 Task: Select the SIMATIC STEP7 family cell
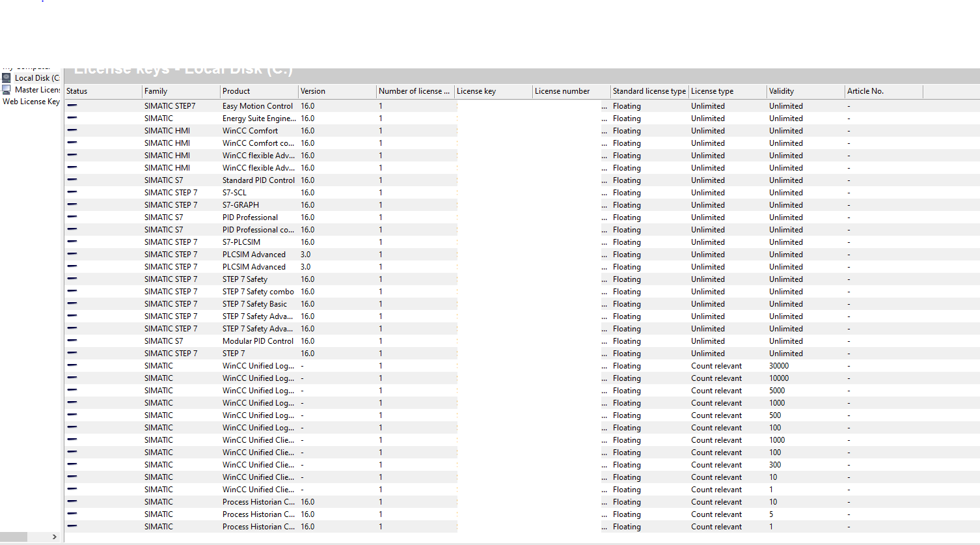170,106
